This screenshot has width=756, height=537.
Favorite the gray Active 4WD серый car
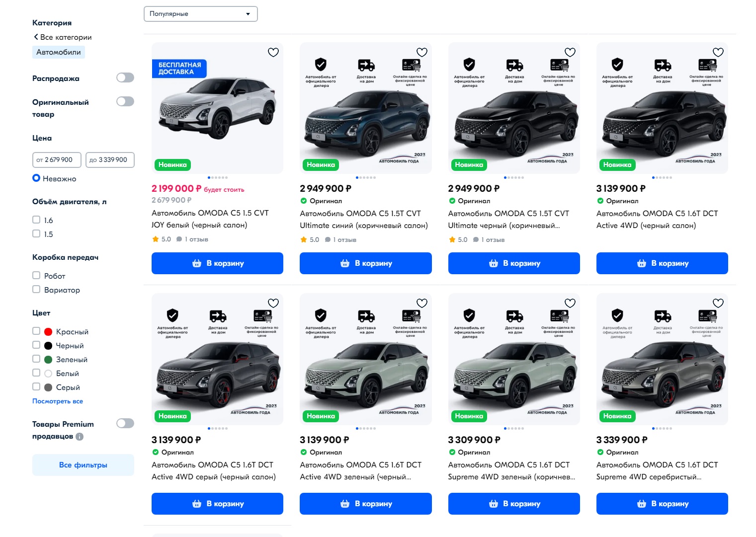coord(273,303)
